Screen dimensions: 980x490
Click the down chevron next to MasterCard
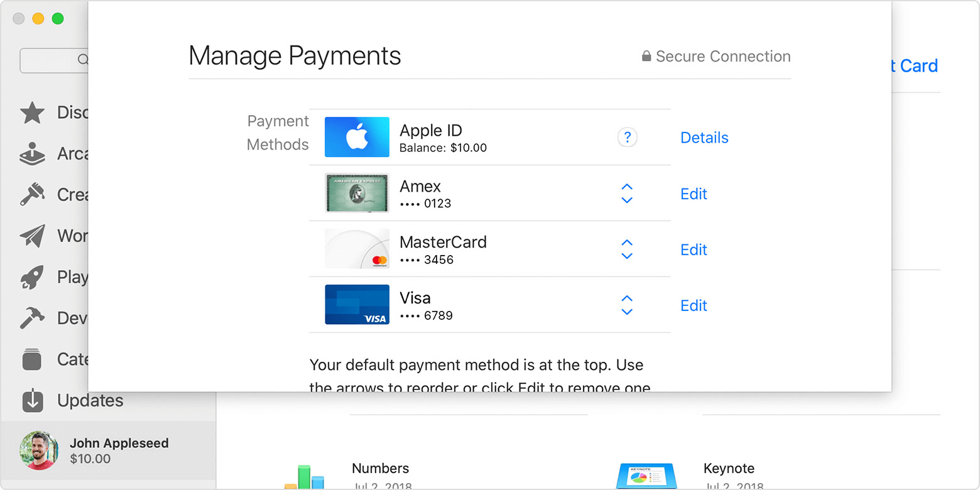pos(626,256)
